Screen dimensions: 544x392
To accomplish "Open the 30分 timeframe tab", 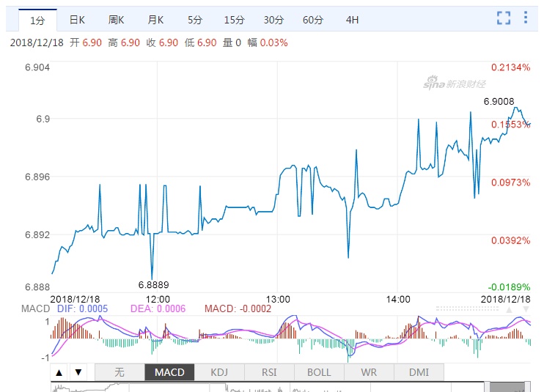I will 273,20.
